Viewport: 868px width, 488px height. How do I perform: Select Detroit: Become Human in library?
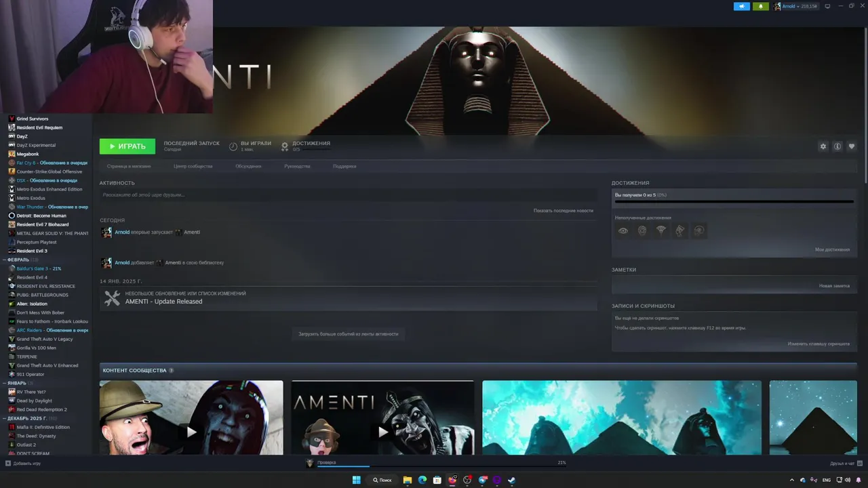(41, 216)
